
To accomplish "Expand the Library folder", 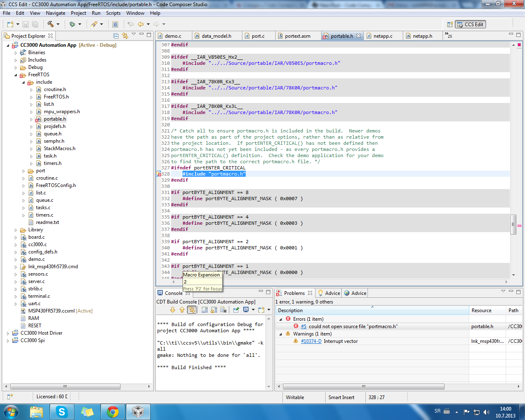I will click(16, 230).
